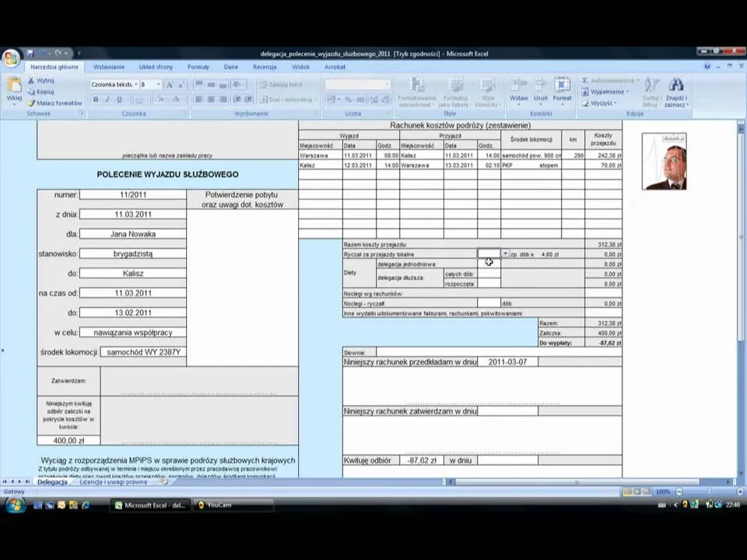This screenshot has height=560, width=747.
Task: Select the Malarz formatów format painter
Action: click(54, 103)
